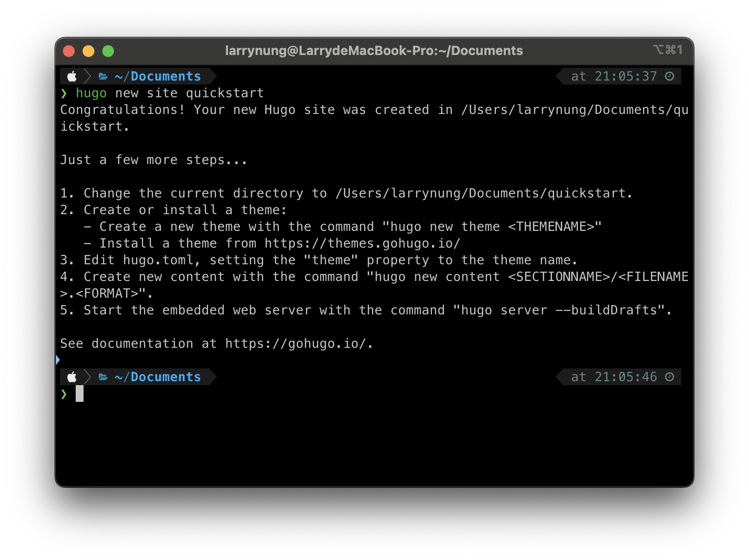
Task: Click 'Just a few more steps...' line
Action: click(x=154, y=160)
